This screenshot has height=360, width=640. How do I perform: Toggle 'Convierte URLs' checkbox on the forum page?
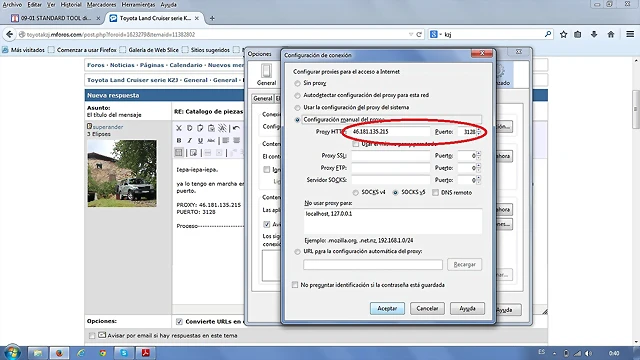(179, 322)
